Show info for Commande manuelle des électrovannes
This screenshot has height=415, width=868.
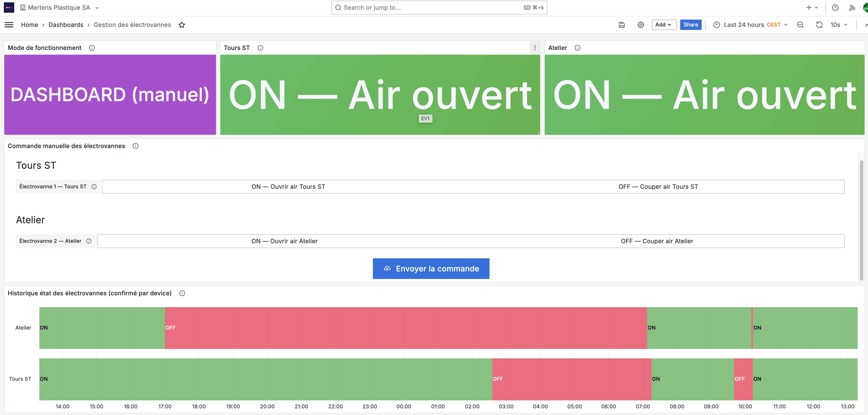coord(136,146)
